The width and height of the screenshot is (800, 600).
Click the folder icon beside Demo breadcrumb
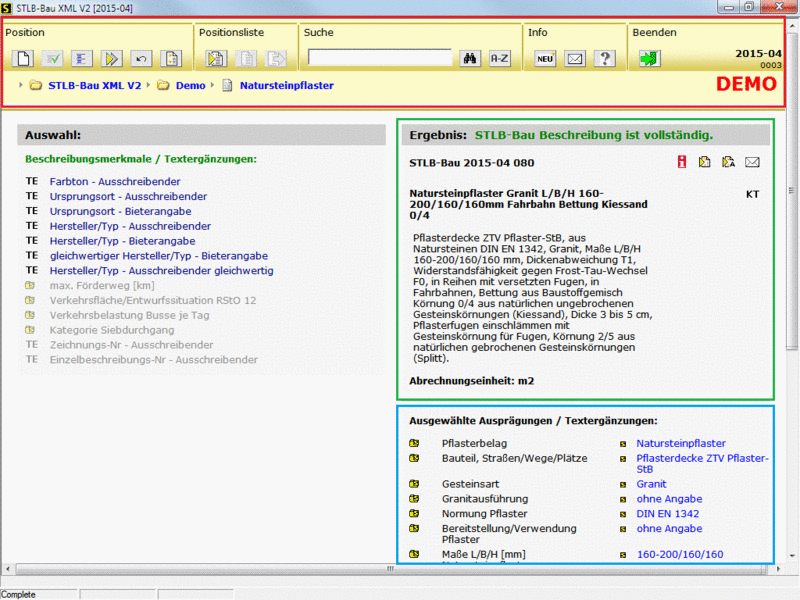click(163, 85)
